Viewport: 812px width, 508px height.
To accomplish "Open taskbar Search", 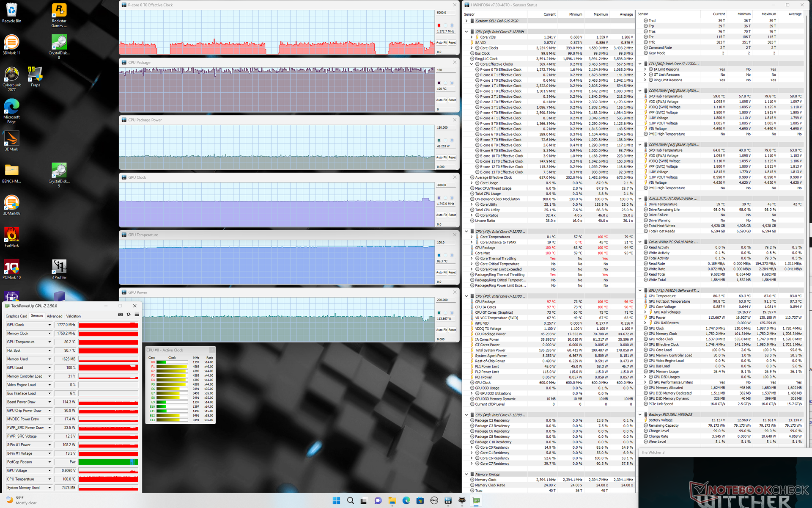I will tap(350, 500).
